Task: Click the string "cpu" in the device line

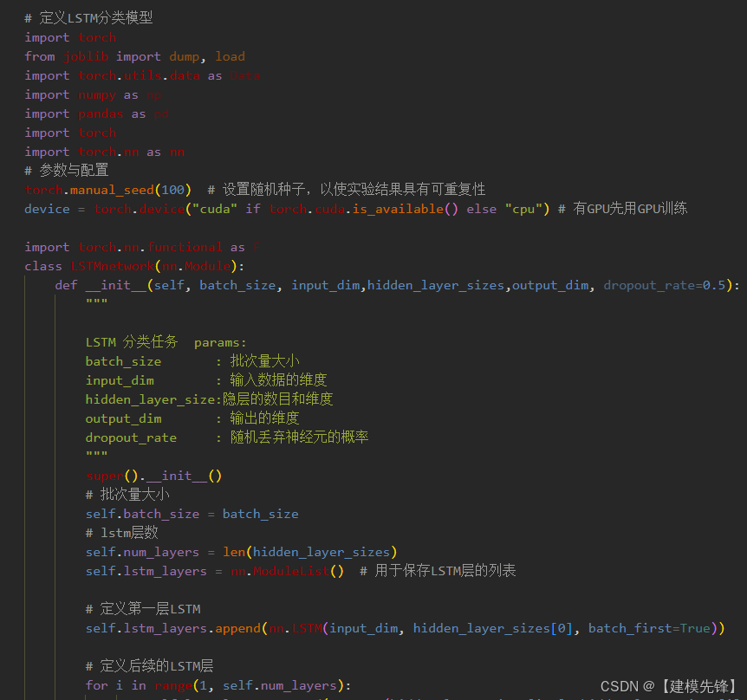Action: coord(523,209)
